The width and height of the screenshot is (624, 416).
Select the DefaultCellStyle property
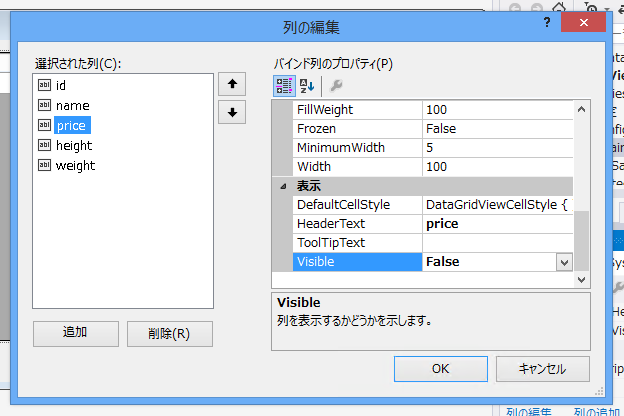357,205
